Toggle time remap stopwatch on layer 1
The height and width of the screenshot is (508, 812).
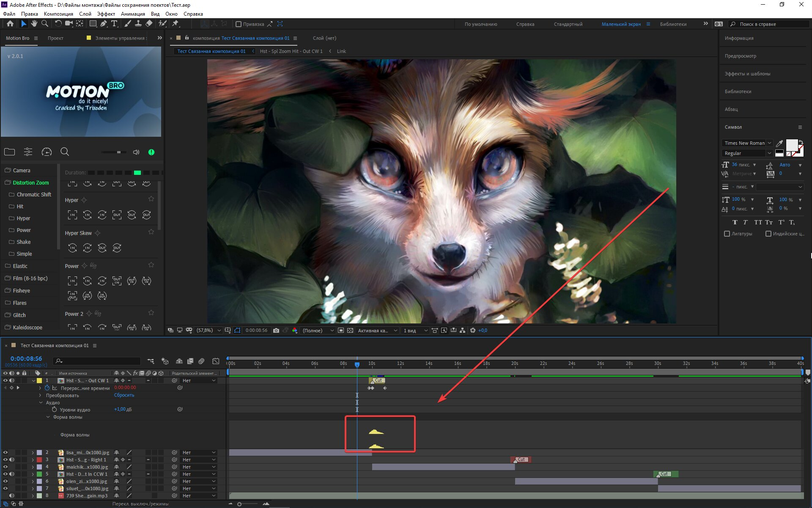point(47,388)
